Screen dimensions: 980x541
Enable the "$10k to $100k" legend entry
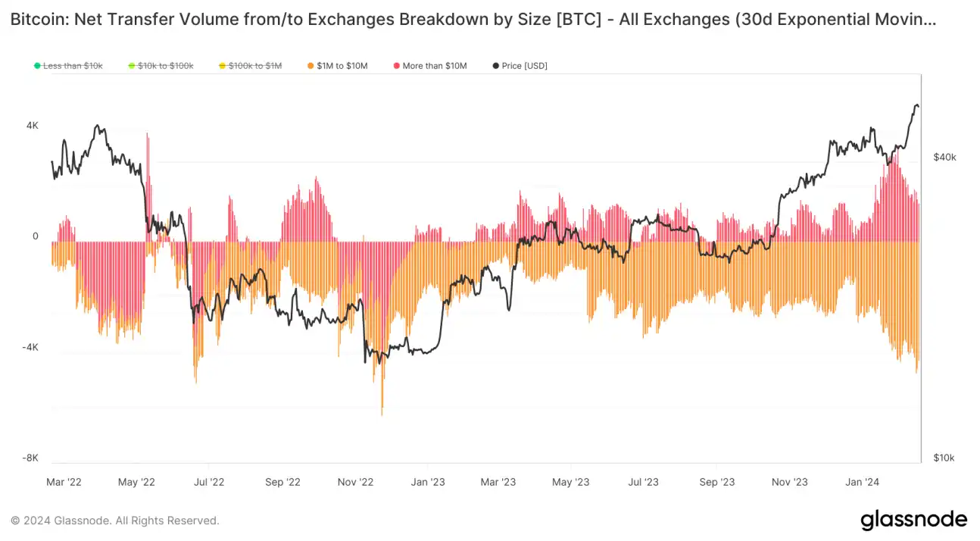(x=165, y=66)
